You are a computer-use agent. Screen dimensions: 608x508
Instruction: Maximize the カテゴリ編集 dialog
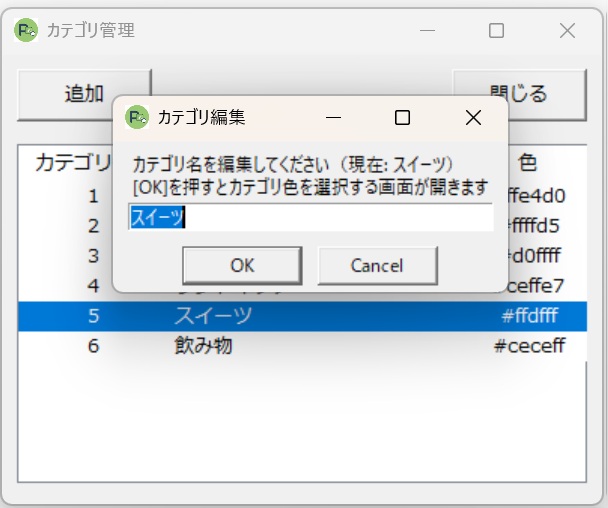tap(402, 117)
